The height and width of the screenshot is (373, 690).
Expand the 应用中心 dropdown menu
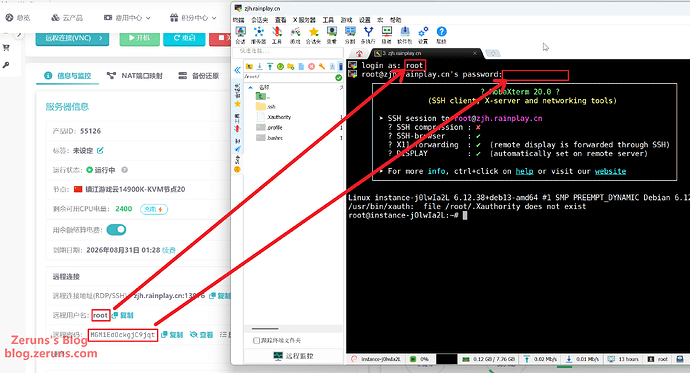[x=127, y=18]
